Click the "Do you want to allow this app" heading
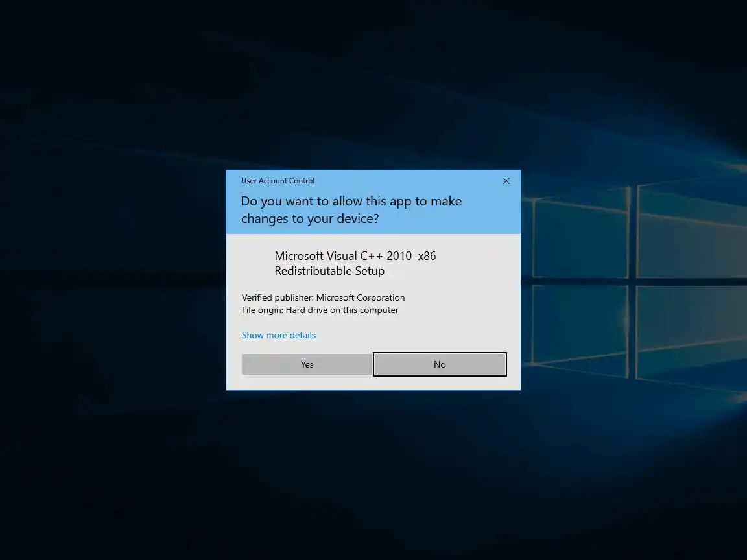 tap(351, 209)
